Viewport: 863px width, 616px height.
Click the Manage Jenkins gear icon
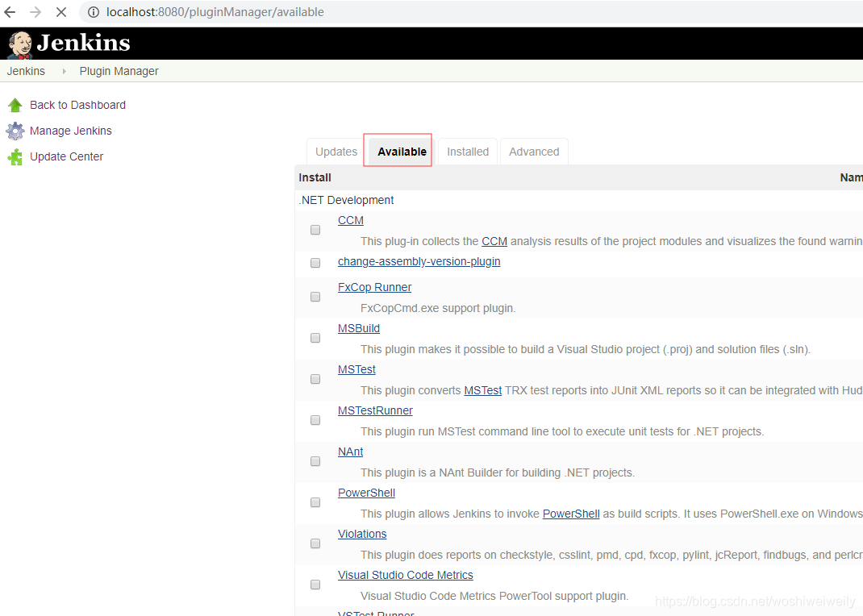15,131
